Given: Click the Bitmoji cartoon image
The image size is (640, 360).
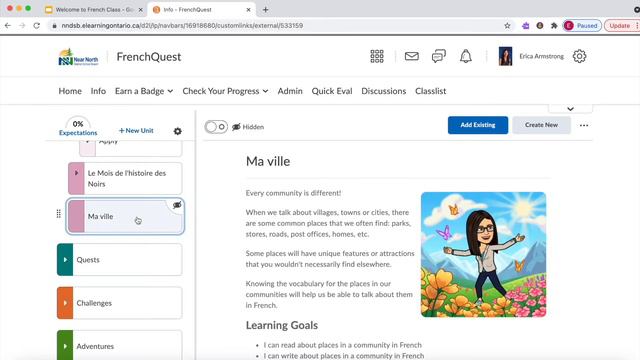Looking at the screenshot, I should 483,254.
